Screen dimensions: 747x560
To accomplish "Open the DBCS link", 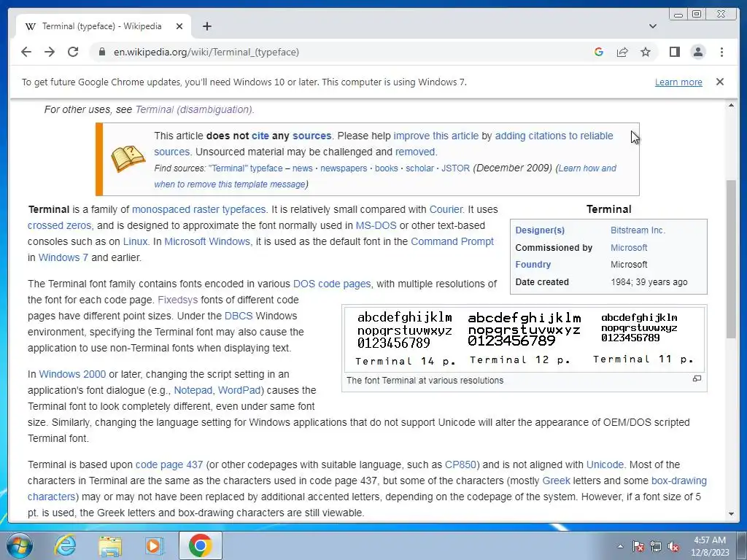I will (239, 316).
